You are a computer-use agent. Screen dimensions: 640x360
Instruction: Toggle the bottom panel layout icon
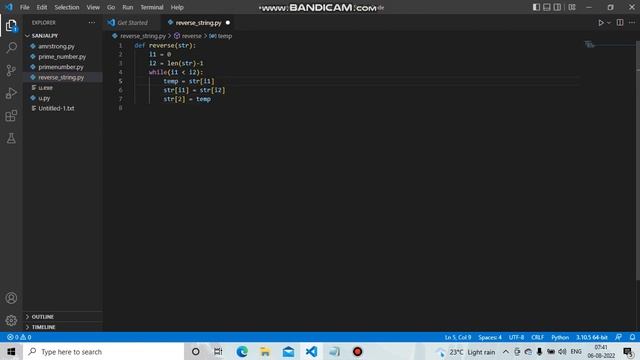coord(547,7)
